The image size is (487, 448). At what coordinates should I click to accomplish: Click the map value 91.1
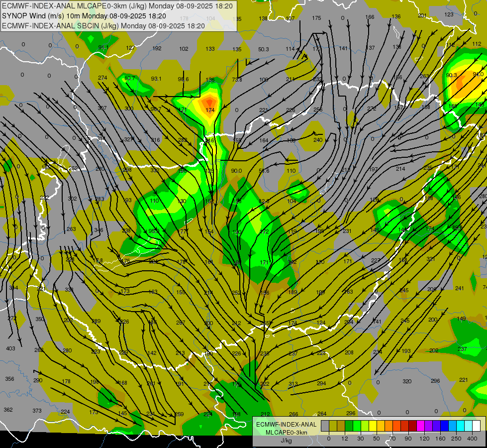tap(103, 47)
